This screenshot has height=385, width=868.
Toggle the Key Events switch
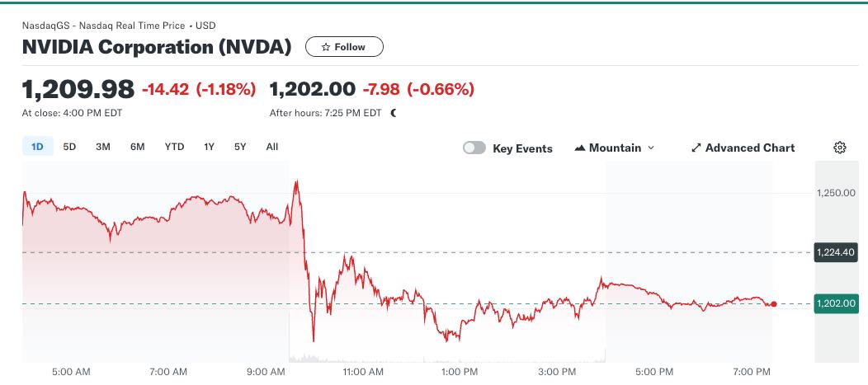pyautogui.click(x=474, y=148)
